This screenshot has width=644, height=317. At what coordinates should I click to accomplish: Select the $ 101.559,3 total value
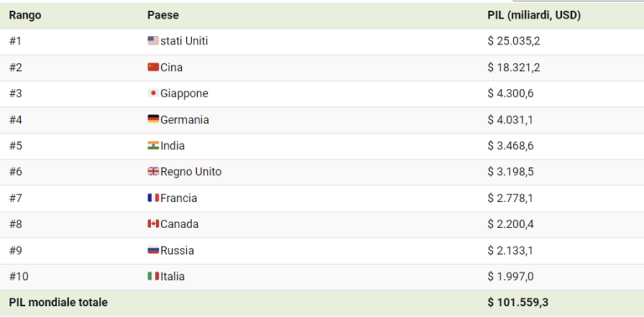tap(518, 303)
